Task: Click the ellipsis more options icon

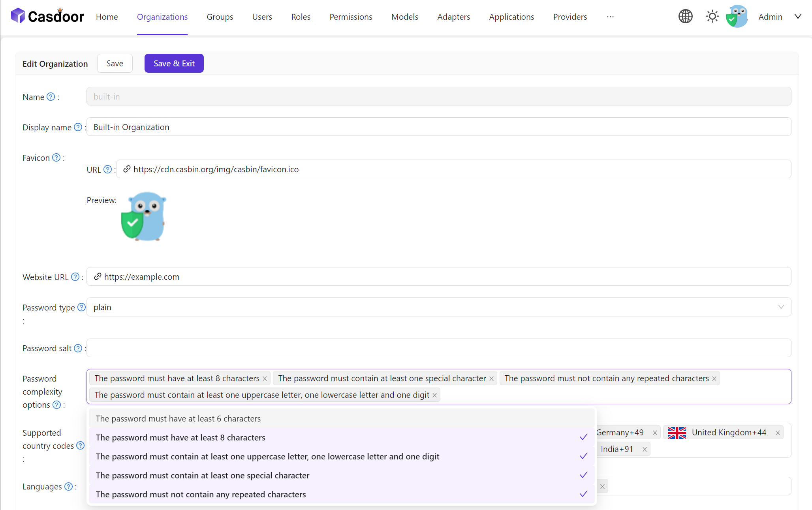Action: pos(611,17)
